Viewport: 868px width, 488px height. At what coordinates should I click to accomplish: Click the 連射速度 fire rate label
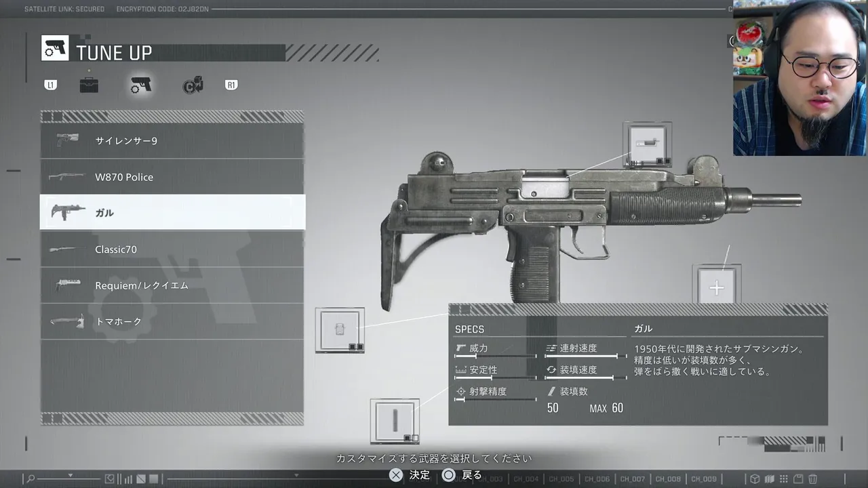point(578,348)
